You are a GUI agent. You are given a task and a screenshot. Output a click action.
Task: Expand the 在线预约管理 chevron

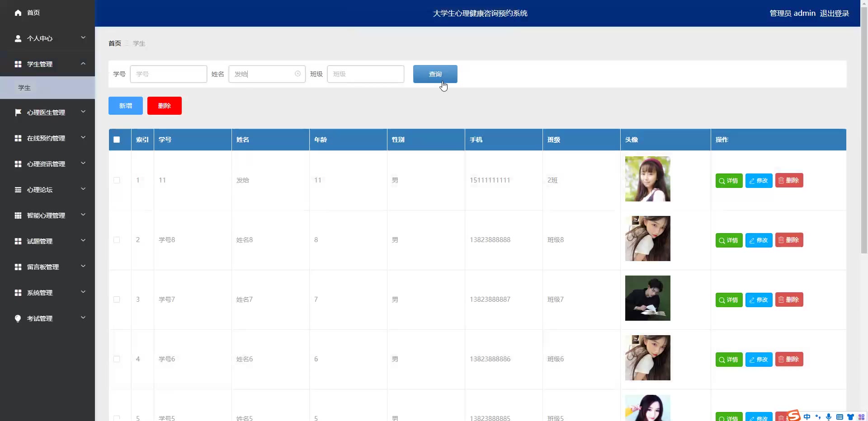pyautogui.click(x=83, y=137)
